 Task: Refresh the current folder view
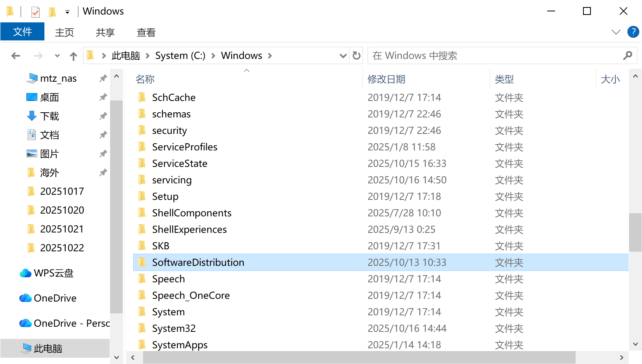[x=357, y=56]
